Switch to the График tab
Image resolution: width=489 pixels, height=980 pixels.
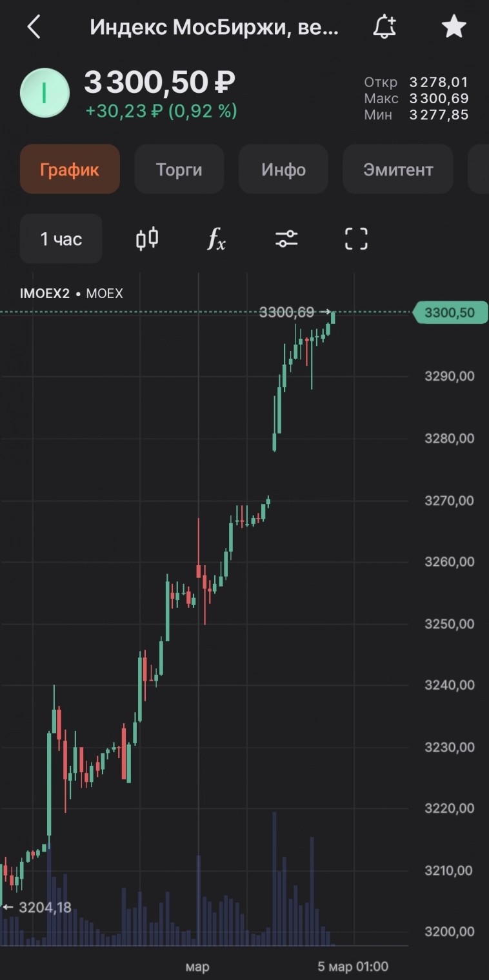pyautogui.click(x=70, y=170)
